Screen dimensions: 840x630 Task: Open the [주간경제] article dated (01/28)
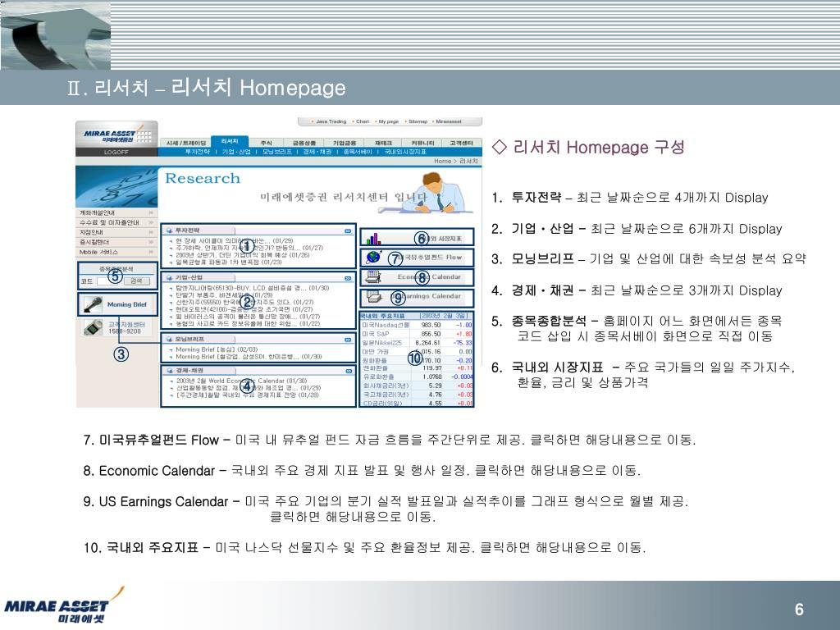(x=247, y=395)
